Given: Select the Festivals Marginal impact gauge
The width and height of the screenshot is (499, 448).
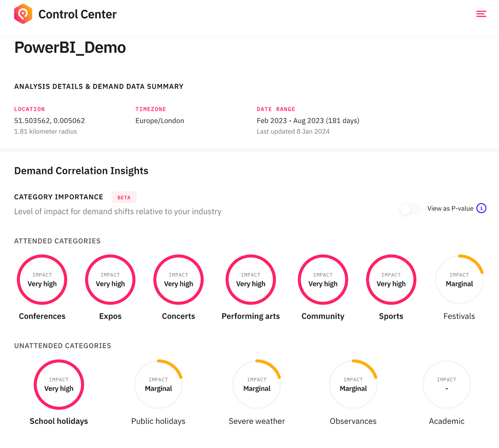Looking at the screenshot, I should (x=460, y=280).
